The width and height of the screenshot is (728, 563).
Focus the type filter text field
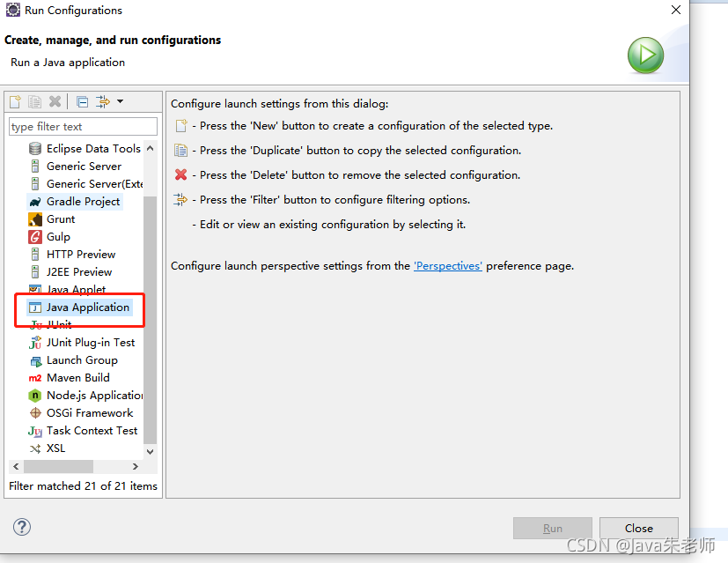point(83,126)
